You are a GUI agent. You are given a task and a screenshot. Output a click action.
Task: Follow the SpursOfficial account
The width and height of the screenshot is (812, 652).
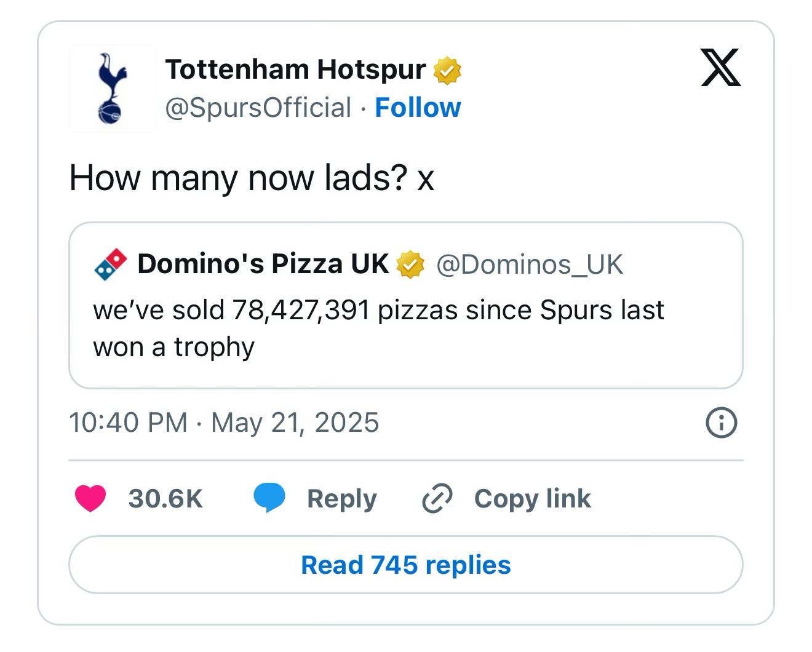418,108
